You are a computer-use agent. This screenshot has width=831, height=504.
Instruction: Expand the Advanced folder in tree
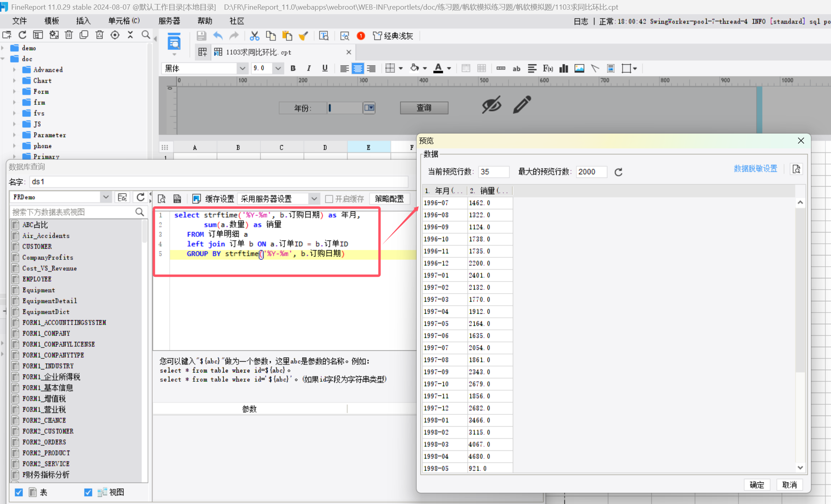15,70
